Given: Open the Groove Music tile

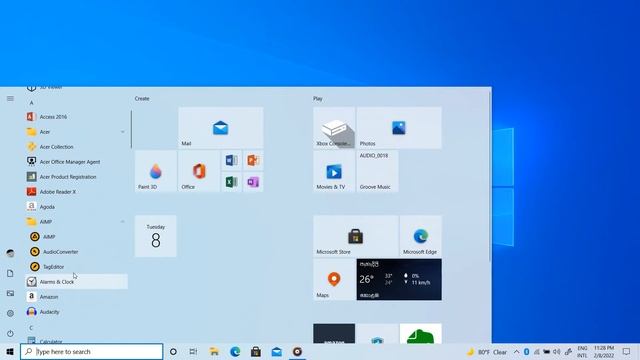Looking at the screenshot, I should click(x=378, y=171).
